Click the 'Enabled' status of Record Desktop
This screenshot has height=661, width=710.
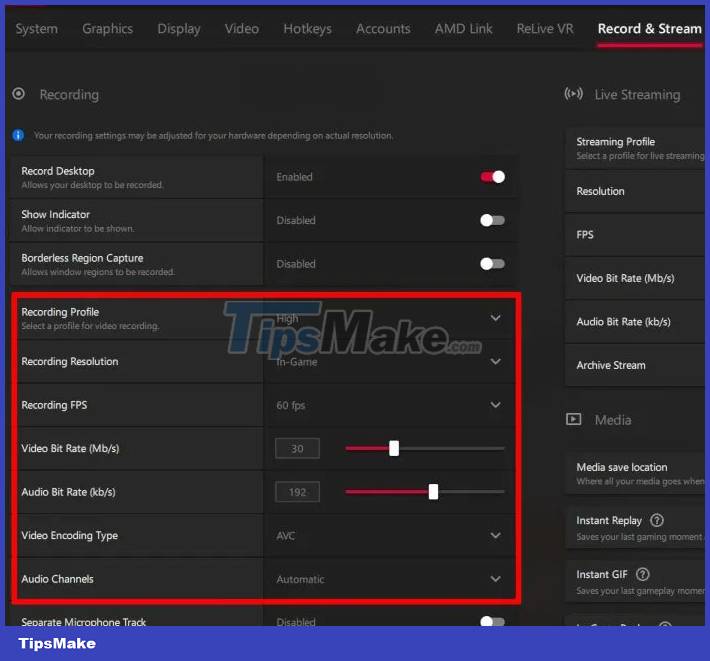[x=294, y=177]
